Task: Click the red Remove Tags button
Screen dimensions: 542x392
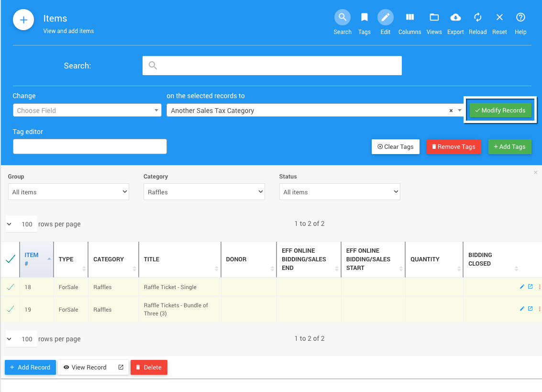Action: (453, 147)
